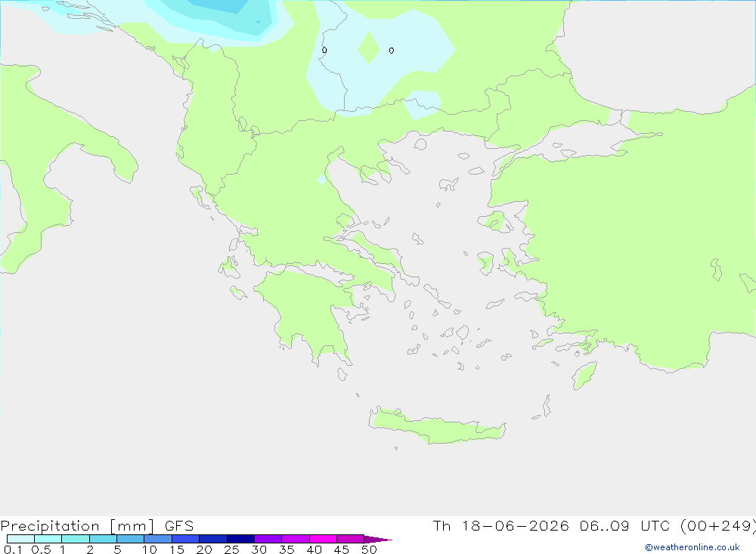Click the island of Crete on map
756x554 pixels.
[436, 427]
